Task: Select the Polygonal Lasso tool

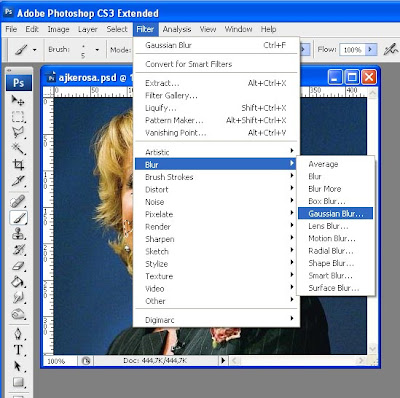Action: point(18,132)
